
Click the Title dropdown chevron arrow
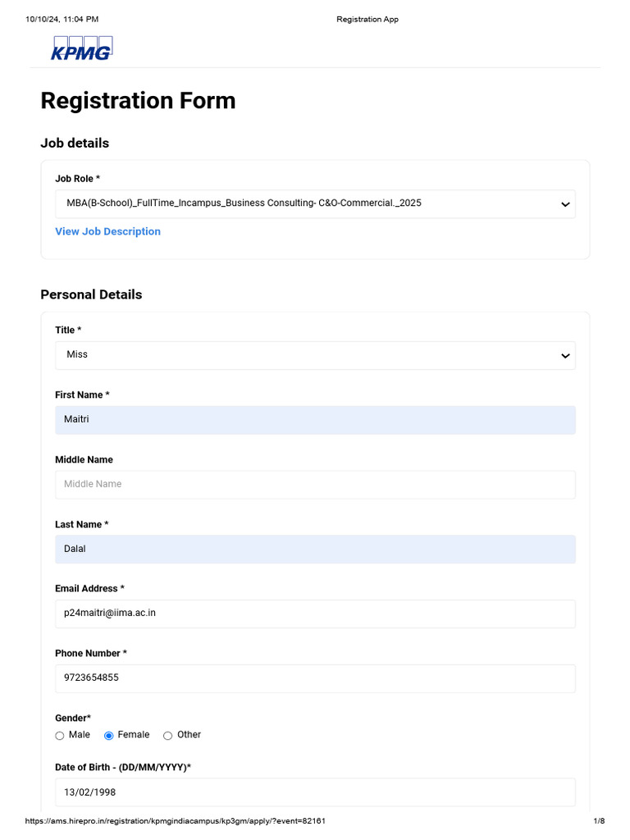coord(565,356)
